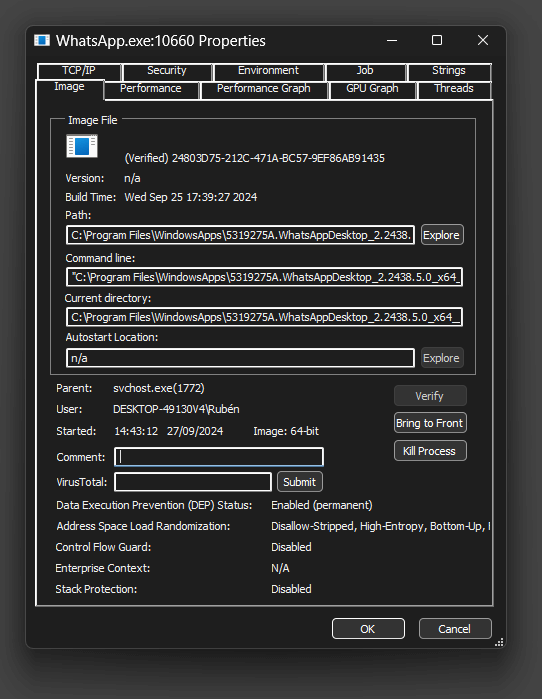The width and height of the screenshot is (542, 699).
Task: Click Control Flow Guard 'Disabled' value
Action: pyautogui.click(x=291, y=547)
